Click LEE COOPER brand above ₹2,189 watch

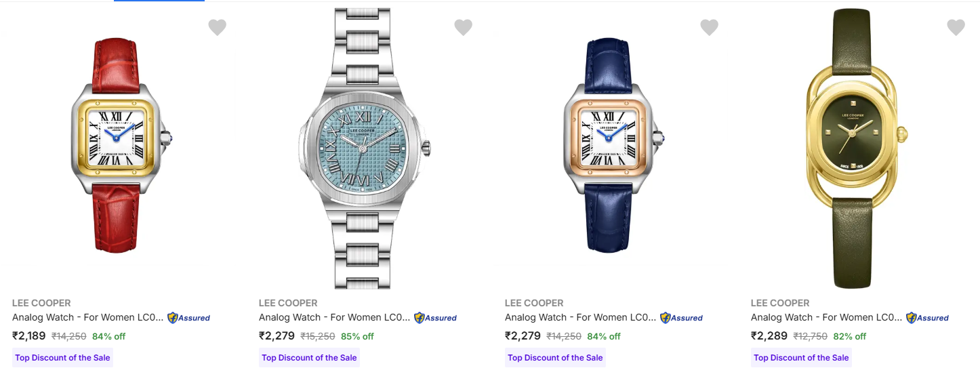(x=41, y=303)
